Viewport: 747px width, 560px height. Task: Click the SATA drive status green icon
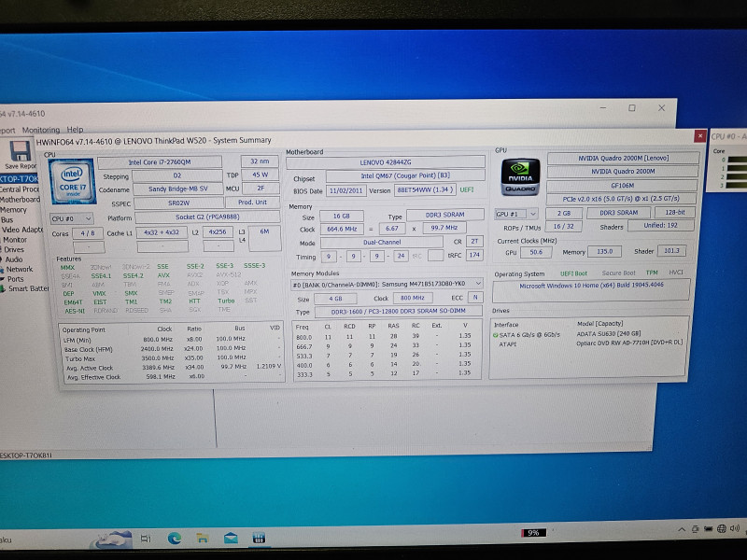(496, 335)
